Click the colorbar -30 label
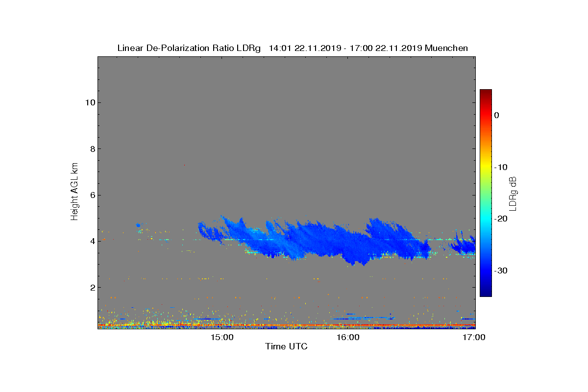This screenshot has height=392, width=588. pyautogui.click(x=500, y=270)
